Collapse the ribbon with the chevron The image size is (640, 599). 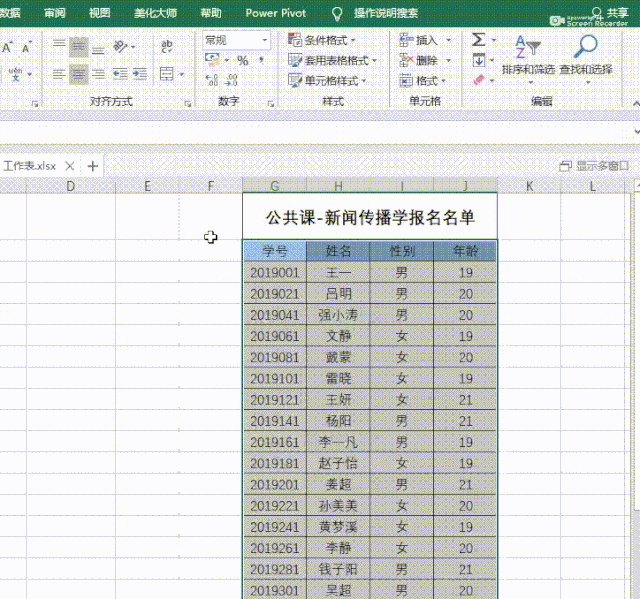click(636, 103)
